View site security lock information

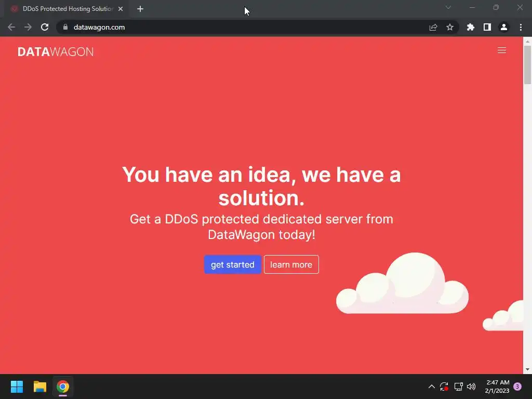pyautogui.click(x=65, y=27)
